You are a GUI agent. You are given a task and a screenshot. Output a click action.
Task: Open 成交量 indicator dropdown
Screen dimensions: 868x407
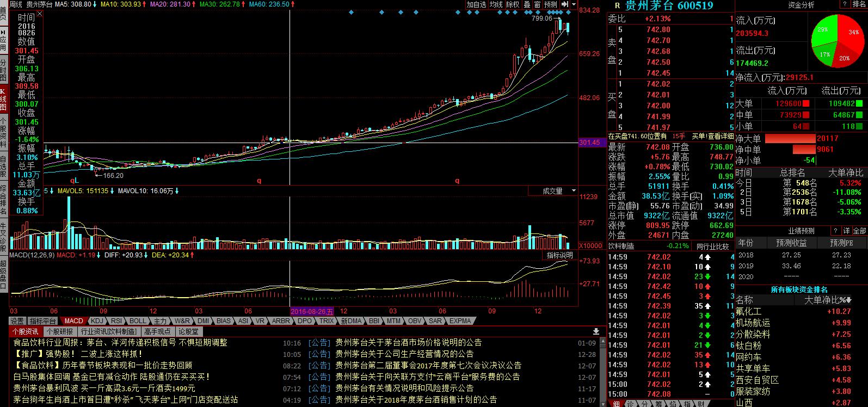[x=574, y=191]
